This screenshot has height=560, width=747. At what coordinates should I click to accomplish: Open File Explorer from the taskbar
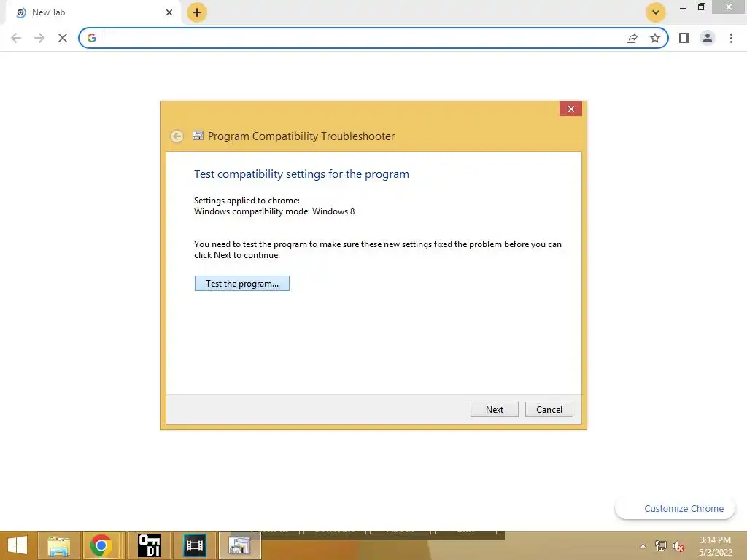click(x=58, y=545)
